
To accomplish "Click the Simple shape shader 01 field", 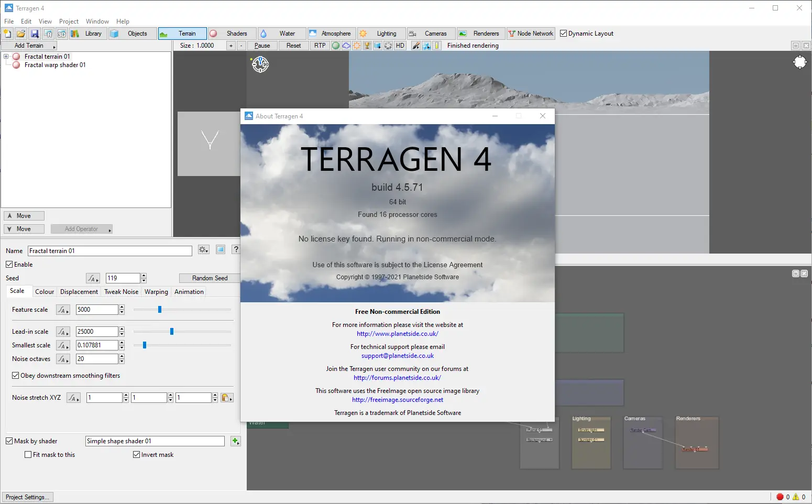I will [155, 441].
